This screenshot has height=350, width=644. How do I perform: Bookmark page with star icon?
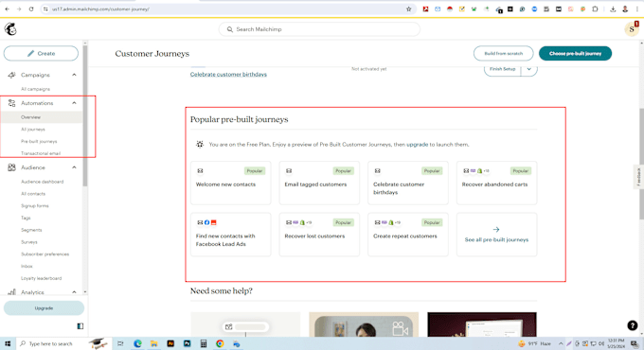pos(409,9)
